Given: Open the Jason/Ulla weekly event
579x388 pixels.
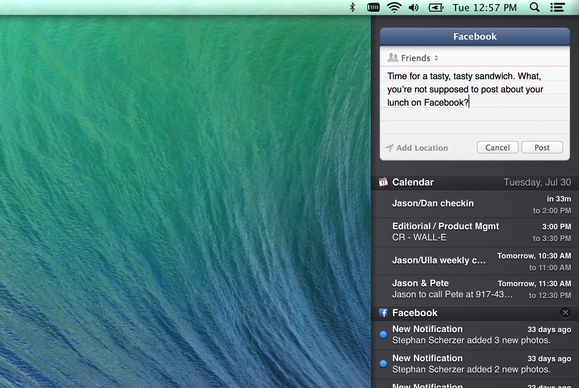Looking at the screenshot, I should (x=475, y=261).
